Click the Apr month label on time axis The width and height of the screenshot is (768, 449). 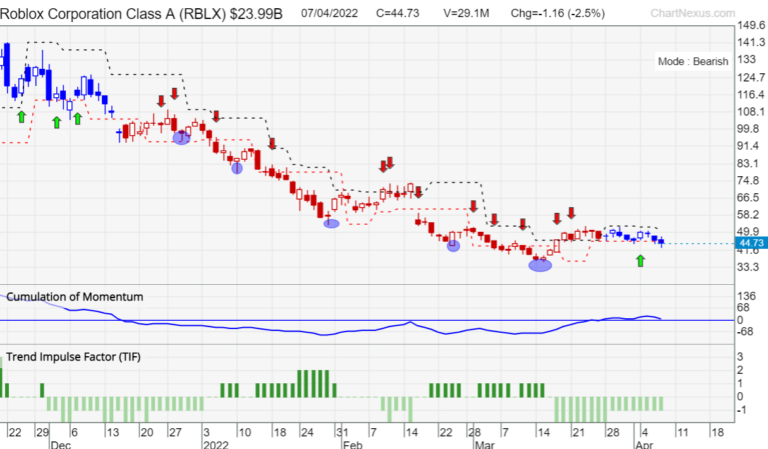(644, 444)
